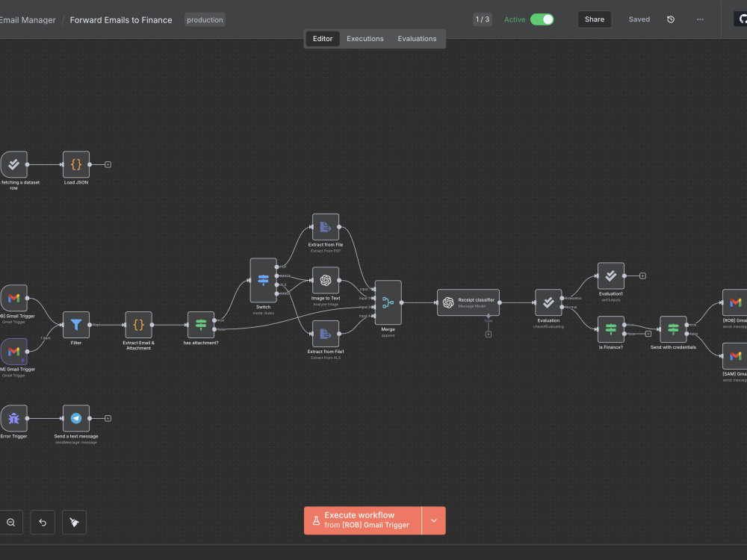The height and width of the screenshot is (560, 747).
Task: Open Send with credentials node
Action: coord(673,329)
